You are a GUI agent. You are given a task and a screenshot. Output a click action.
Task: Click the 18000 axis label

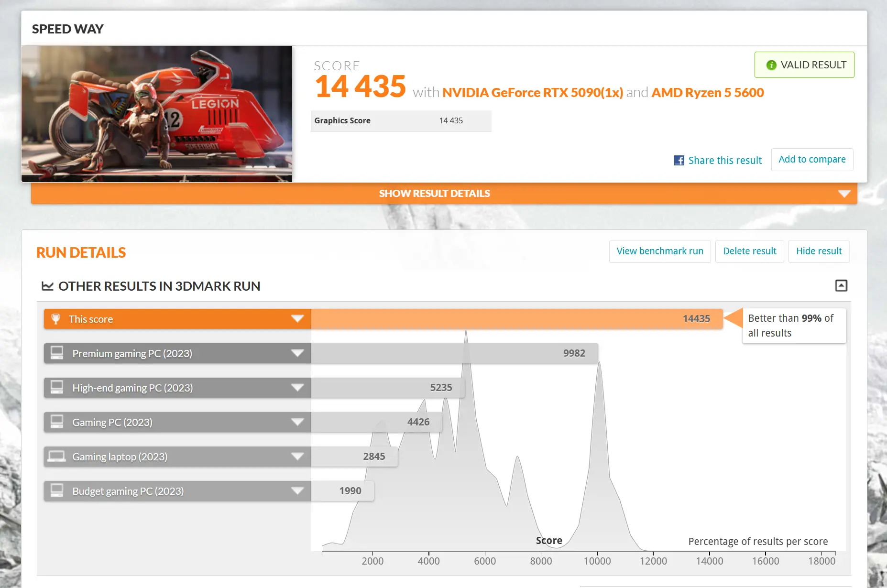(821, 561)
